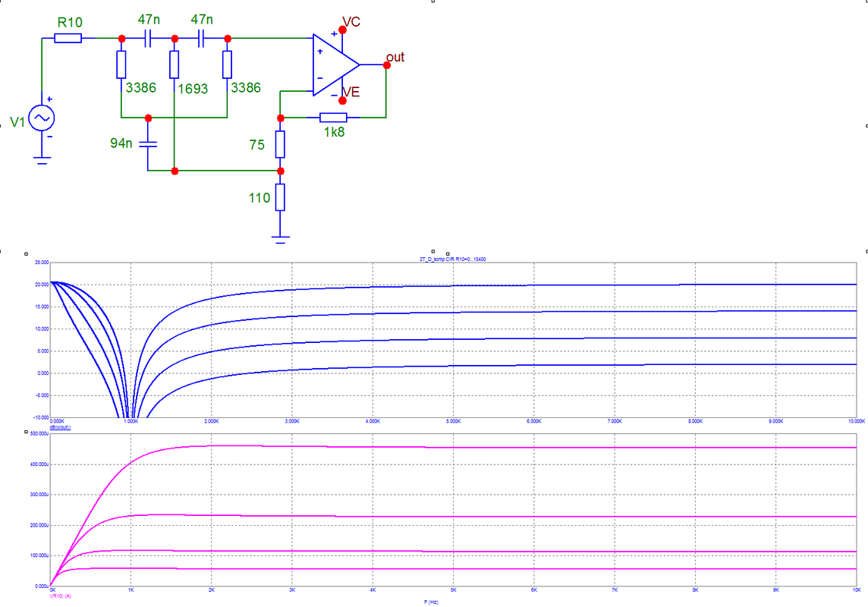Select the R10 resistor symbol
868x607 pixels.
pyautogui.click(x=68, y=38)
